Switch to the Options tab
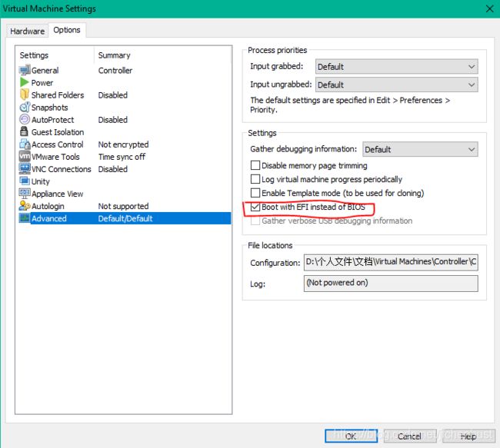This screenshot has height=448, width=500. pyautogui.click(x=67, y=30)
